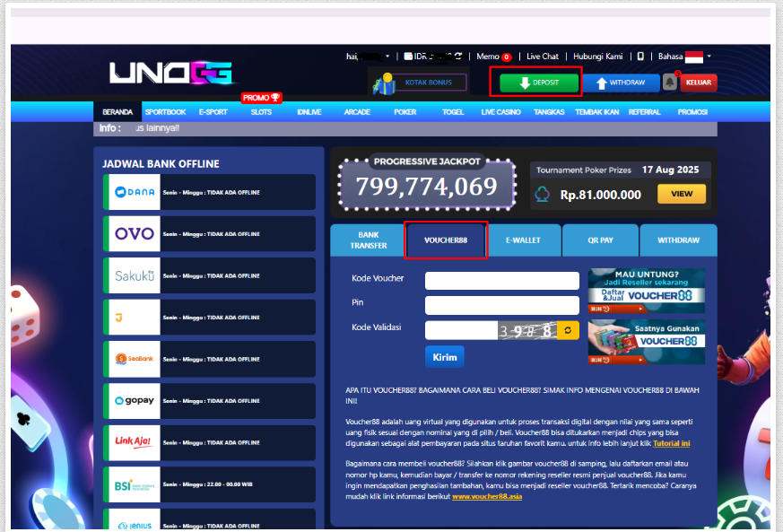Click the poker club tournament icon
This screenshot has width=783, height=532.
(543, 195)
